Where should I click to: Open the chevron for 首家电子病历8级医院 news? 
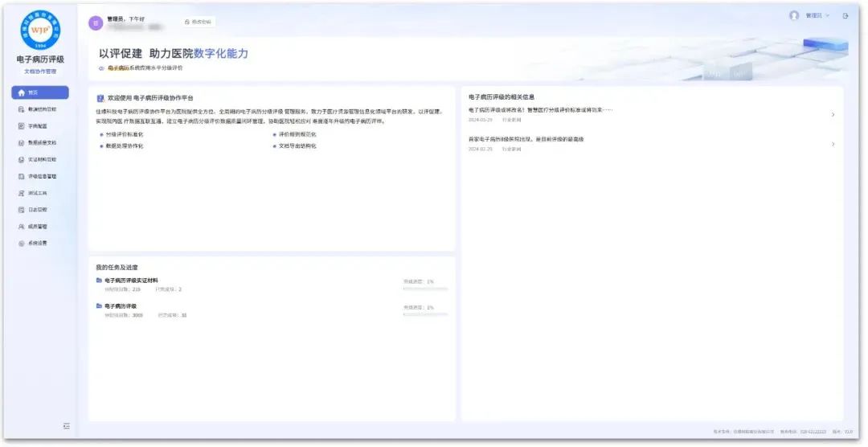pos(833,144)
